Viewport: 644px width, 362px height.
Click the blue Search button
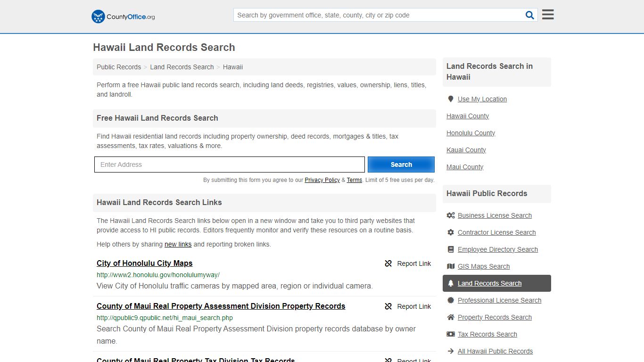point(401,165)
